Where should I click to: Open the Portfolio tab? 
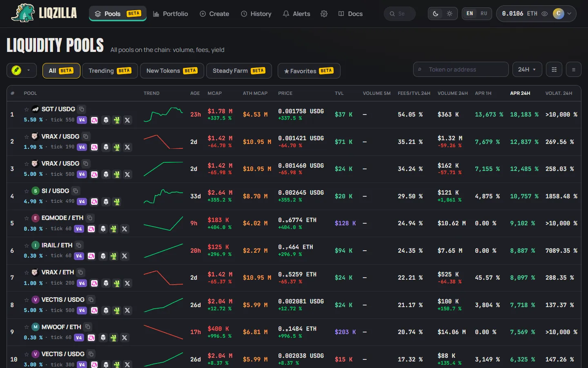click(171, 14)
